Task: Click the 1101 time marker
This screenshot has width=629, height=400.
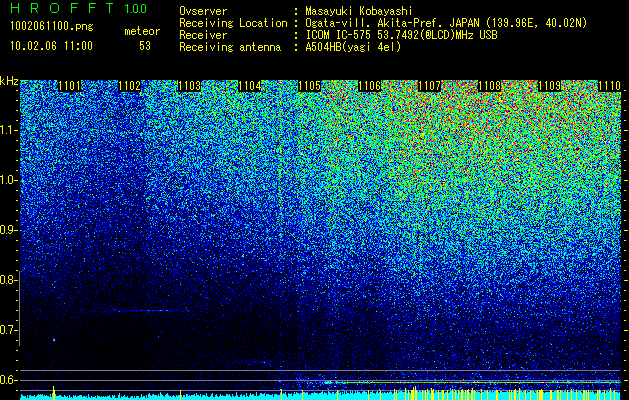Action: (69, 86)
